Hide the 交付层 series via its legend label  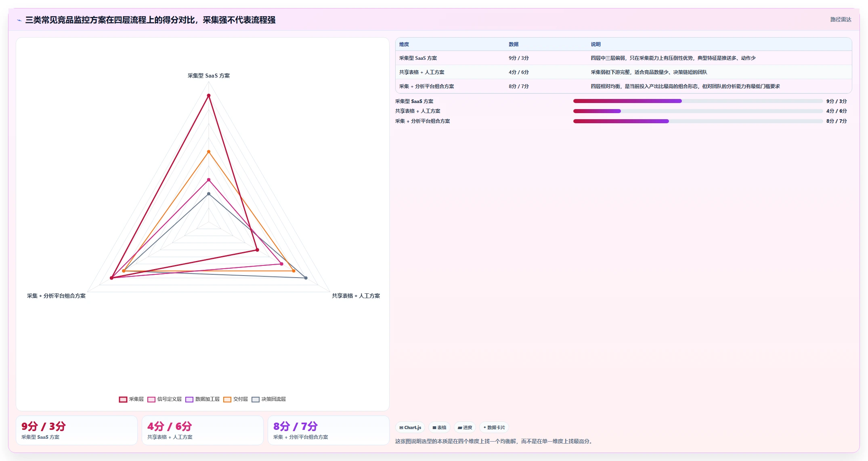(241, 399)
